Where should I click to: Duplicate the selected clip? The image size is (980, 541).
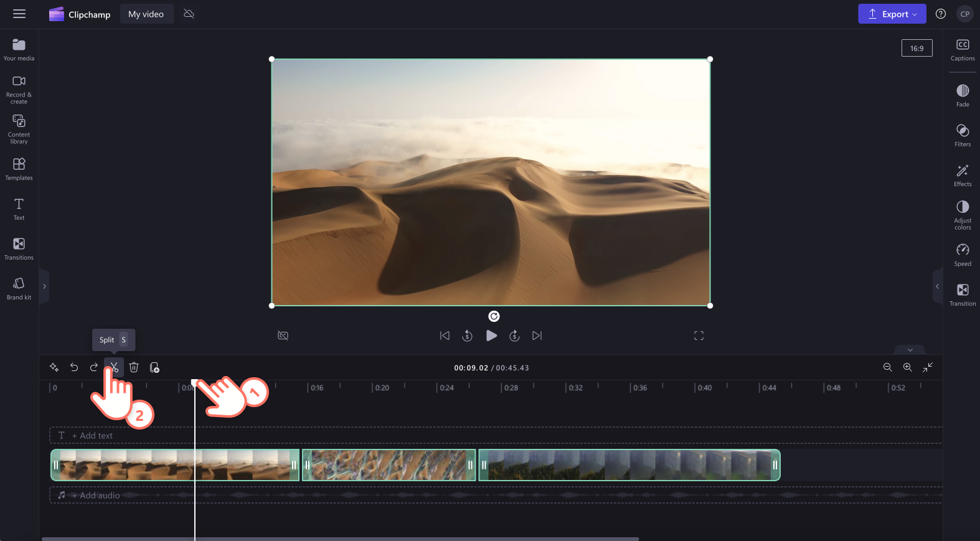pyautogui.click(x=154, y=367)
